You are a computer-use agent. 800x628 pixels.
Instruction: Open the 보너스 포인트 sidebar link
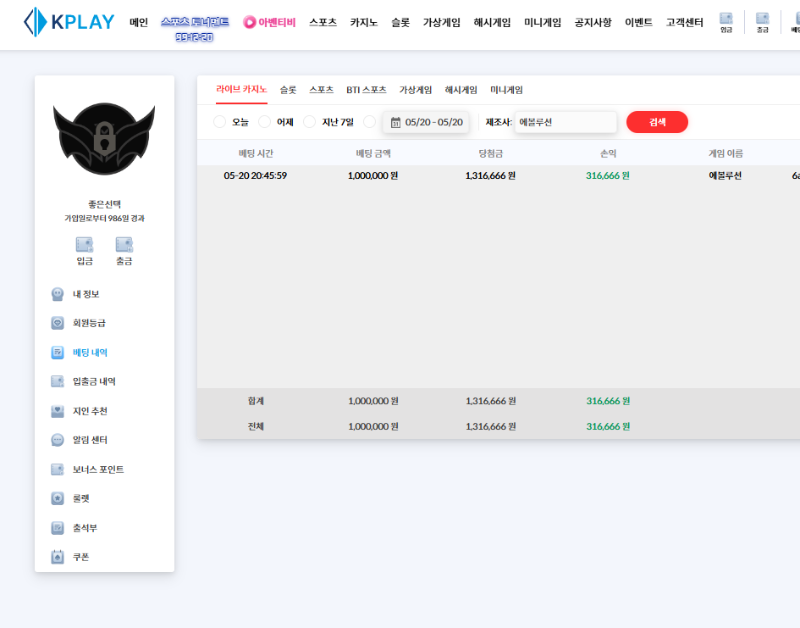pos(98,469)
